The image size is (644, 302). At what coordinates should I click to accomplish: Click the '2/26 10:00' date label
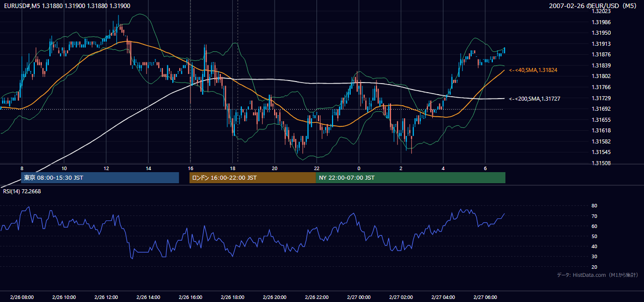pyautogui.click(x=64, y=297)
